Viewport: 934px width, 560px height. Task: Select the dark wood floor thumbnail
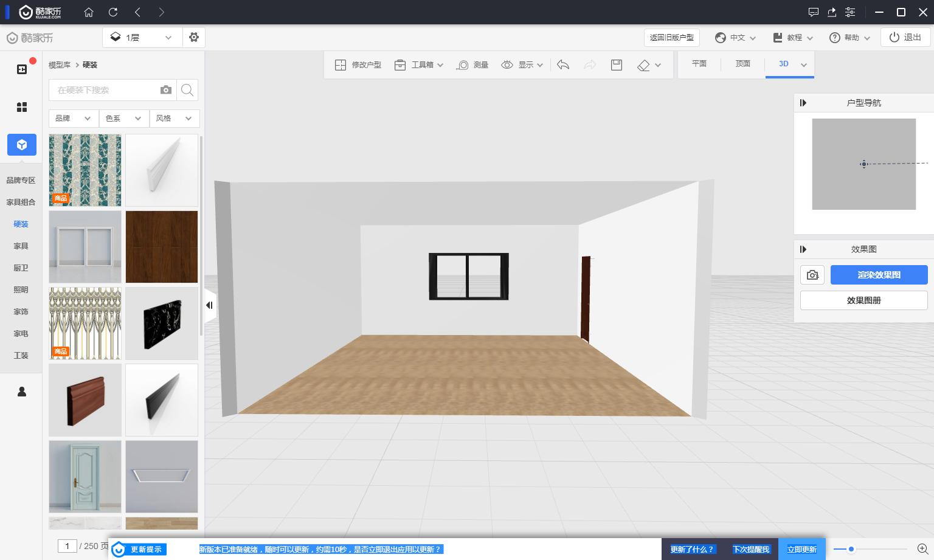[x=162, y=247]
